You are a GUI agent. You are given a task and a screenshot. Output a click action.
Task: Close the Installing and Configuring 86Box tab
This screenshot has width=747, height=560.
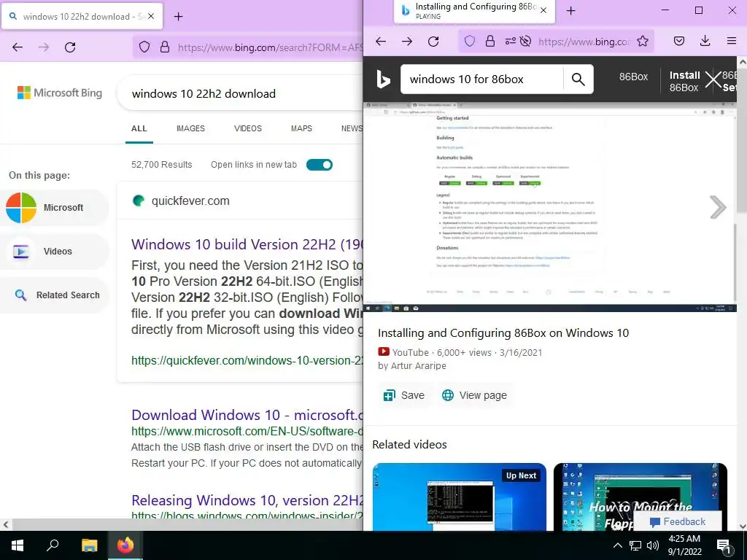click(543, 10)
